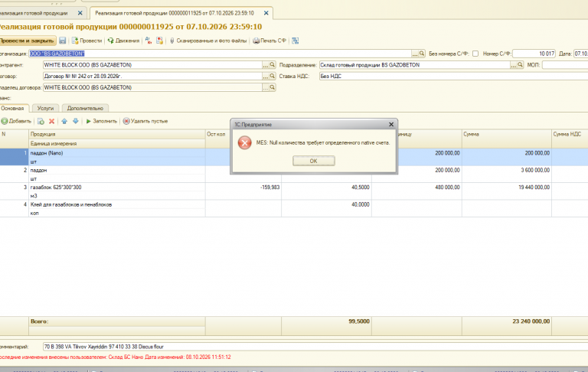Click organization field magnifier icon
Screen dimensions: 588x372
422,54
